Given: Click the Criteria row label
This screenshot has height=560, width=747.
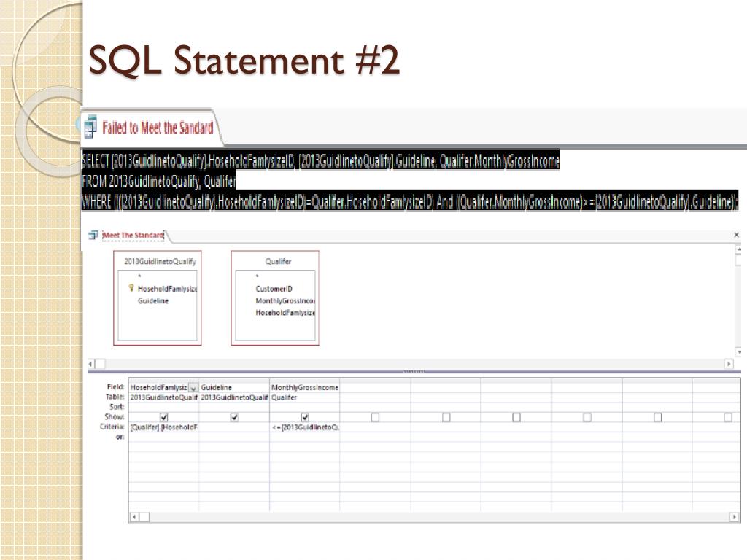Looking at the screenshot, I should 112,427.
